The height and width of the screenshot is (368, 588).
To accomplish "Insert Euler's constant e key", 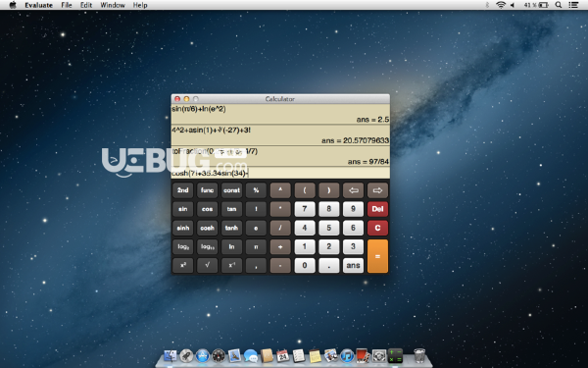I will click(256, 228).
